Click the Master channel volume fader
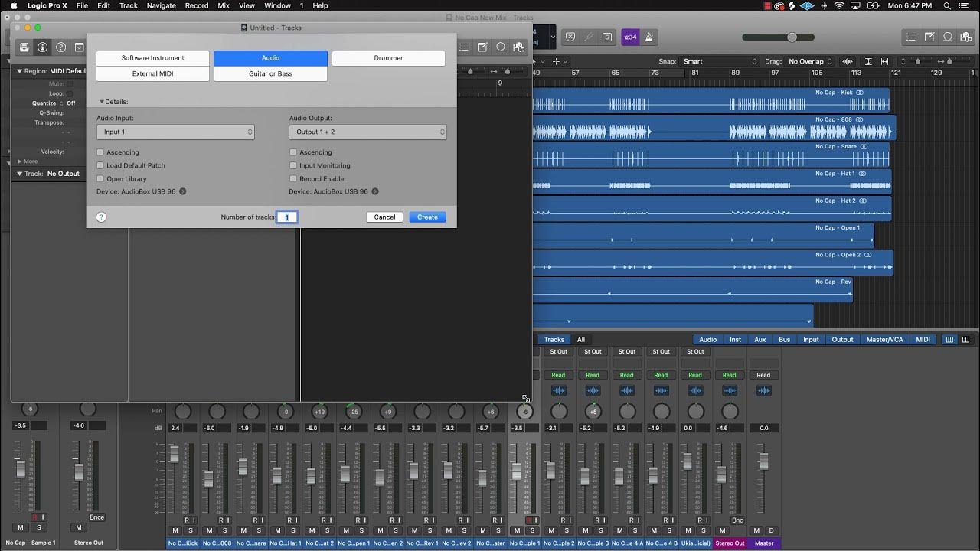Image resolution: width=980 pixels, height=551 pixels. 763,461
